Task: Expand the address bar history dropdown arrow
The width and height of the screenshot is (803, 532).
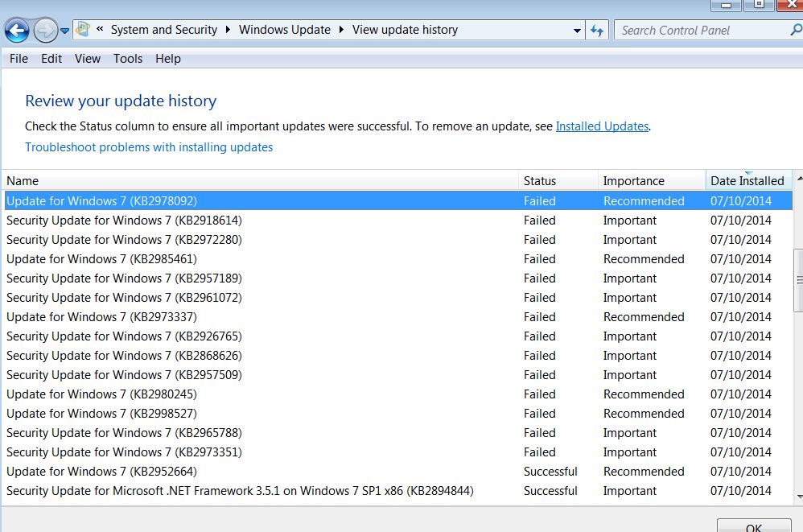Action: coord(577,31)
